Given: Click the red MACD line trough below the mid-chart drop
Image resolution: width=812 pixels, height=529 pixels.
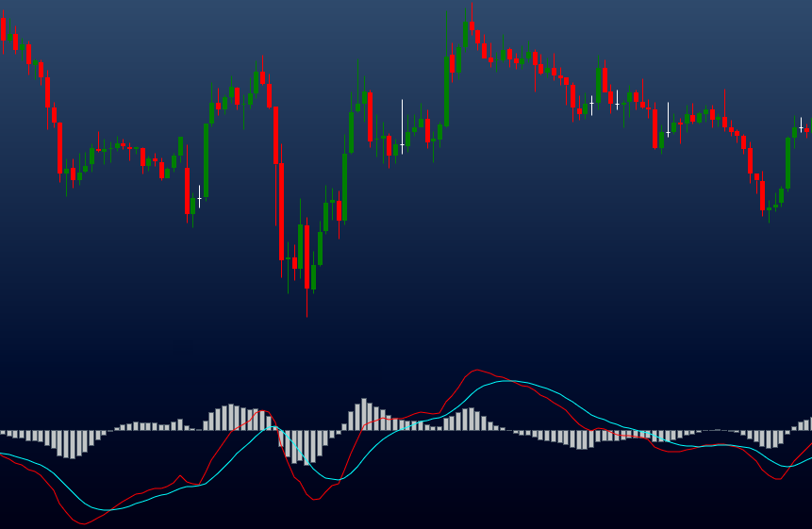Looking at the screenshot, I should pos(316,499).
